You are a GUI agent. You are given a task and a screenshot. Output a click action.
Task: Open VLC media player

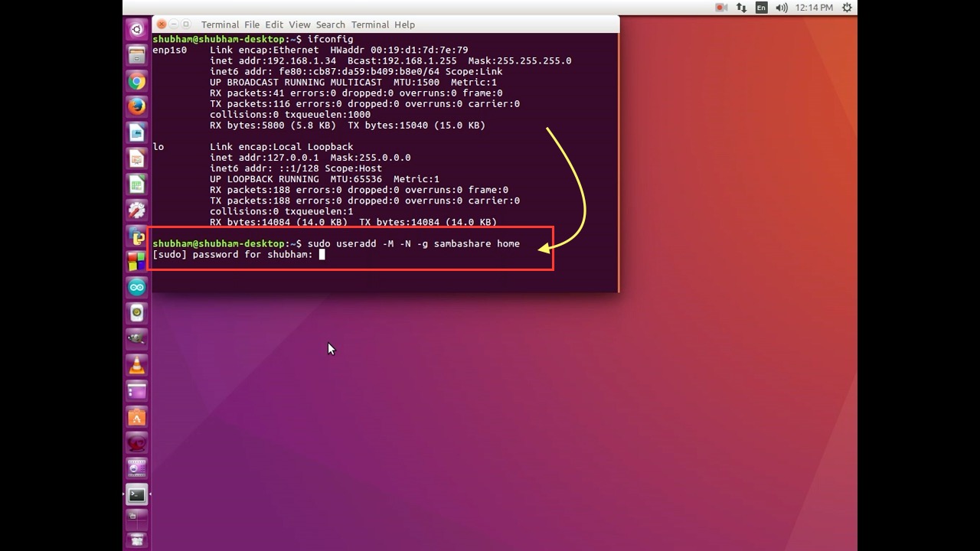tap(136, 364)
